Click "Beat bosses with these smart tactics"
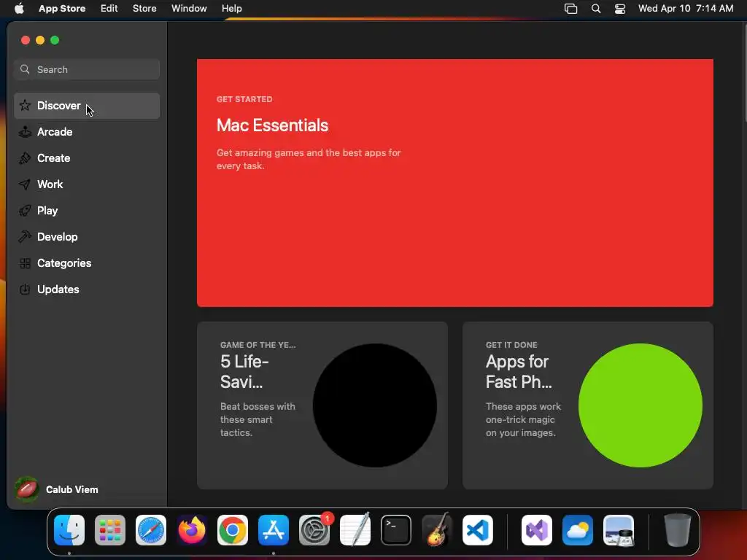The width and height of the screenshot is (747, 560). coord(258,419)
